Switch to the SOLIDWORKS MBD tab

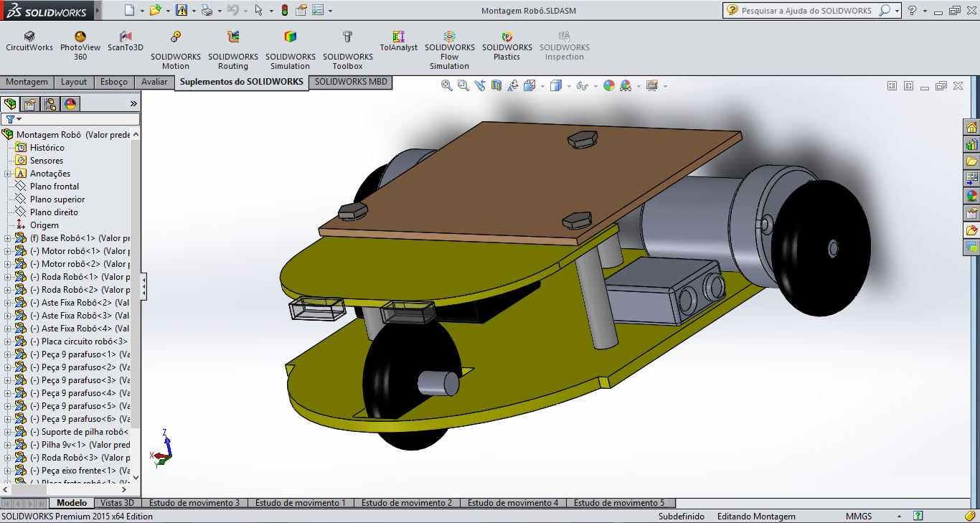pos(351,82)
